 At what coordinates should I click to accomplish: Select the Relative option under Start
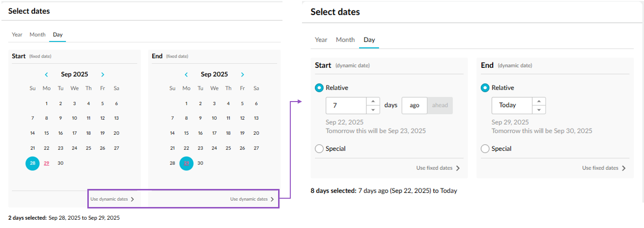tap(319, 88)
